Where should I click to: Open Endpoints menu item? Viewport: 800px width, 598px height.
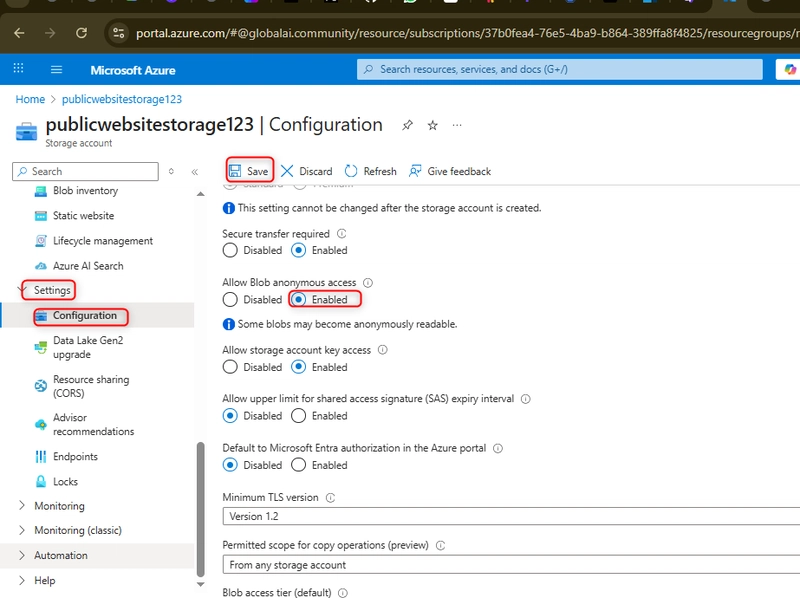[75, 457]
